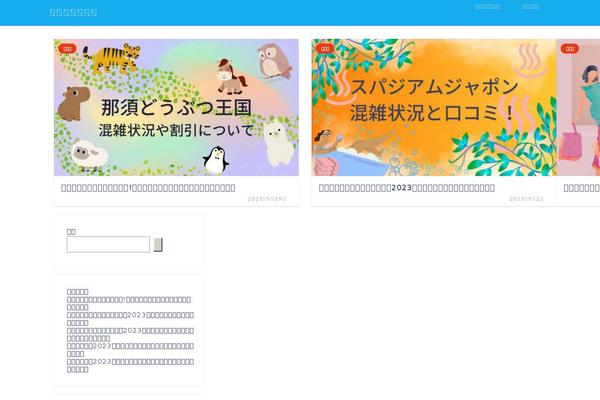The height and width of the screenshot is (400, 600).
Task: Open the 那須どうぶつ王国 article thumbnail
Action: click(x=176, y=107)
